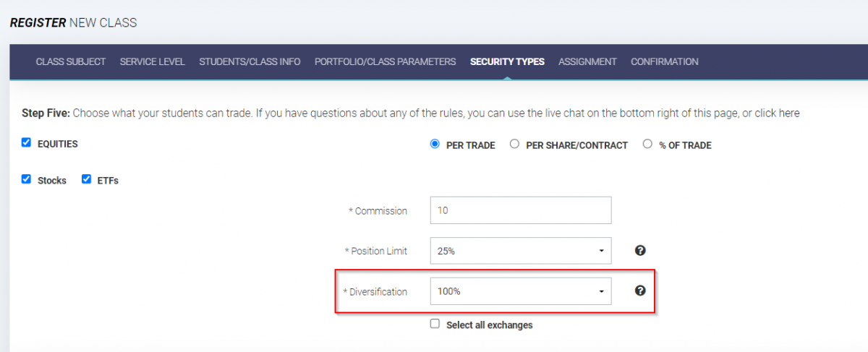868x352 pixels.
Task: Select the PER TRADE radio option
Action: 435,144
